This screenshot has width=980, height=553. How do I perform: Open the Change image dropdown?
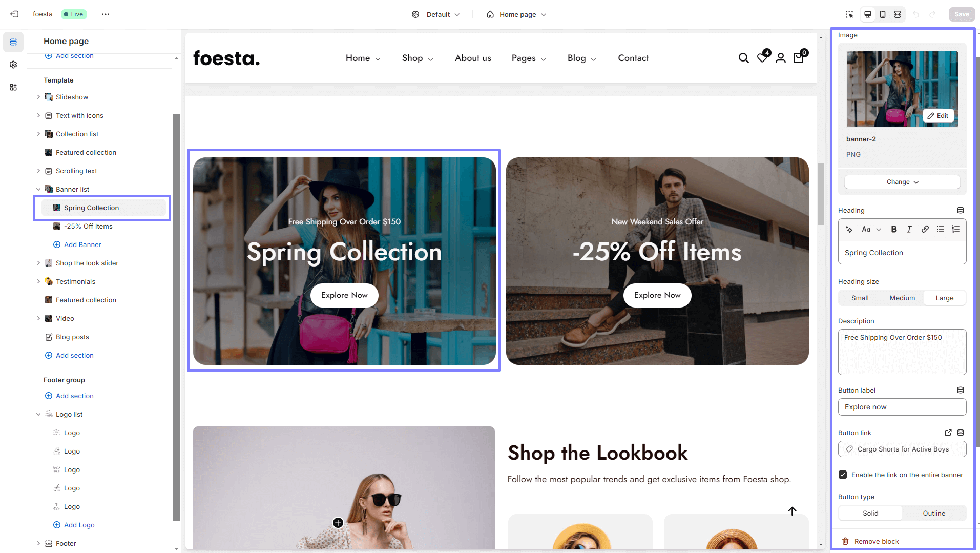point(902,182)
